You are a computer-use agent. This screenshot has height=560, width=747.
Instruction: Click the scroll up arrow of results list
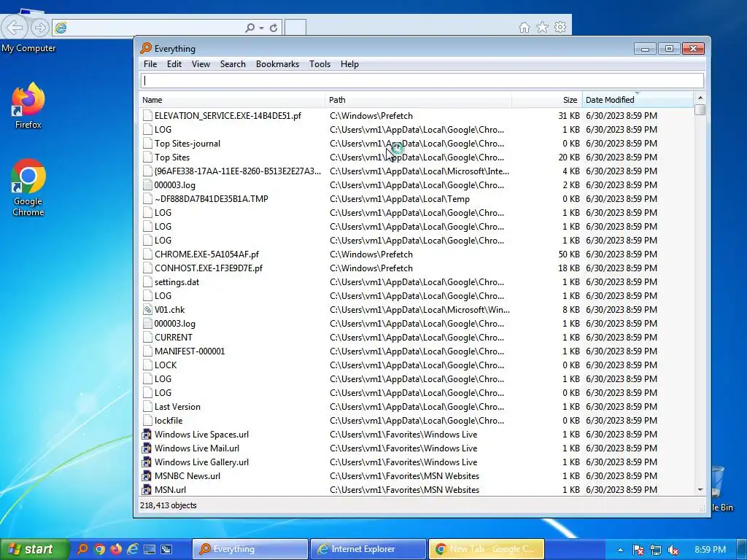click(x=700, y=98)
